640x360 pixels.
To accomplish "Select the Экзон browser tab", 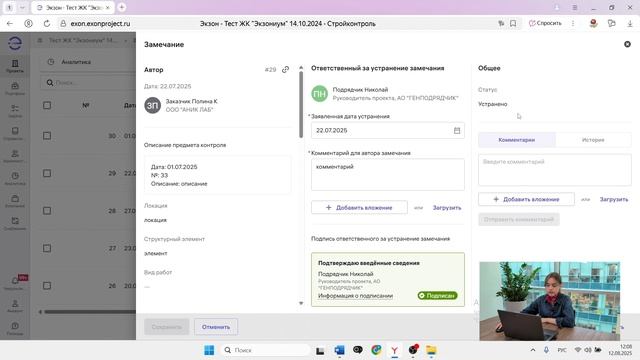I will (73, 7).
